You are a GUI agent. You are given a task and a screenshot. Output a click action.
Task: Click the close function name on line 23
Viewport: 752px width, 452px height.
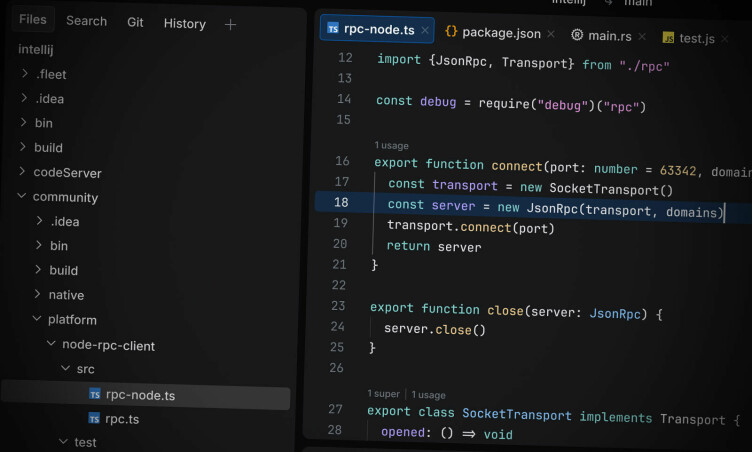pos(505,311)
